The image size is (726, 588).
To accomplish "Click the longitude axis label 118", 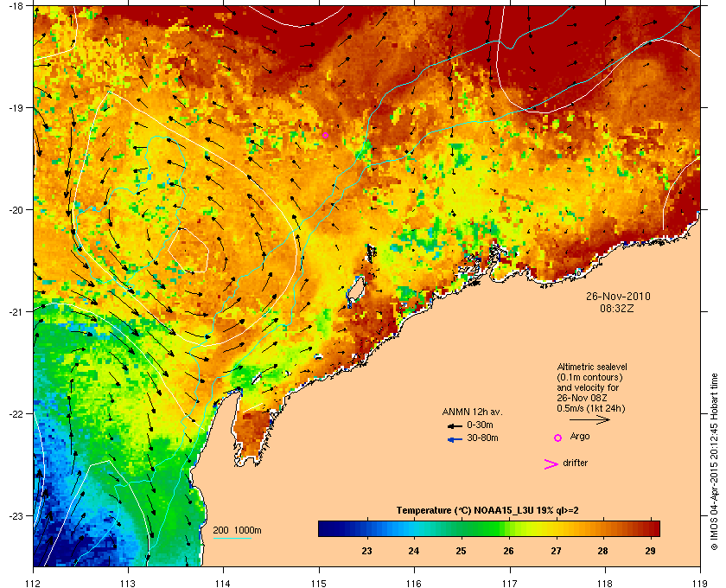I will (605, 583).
